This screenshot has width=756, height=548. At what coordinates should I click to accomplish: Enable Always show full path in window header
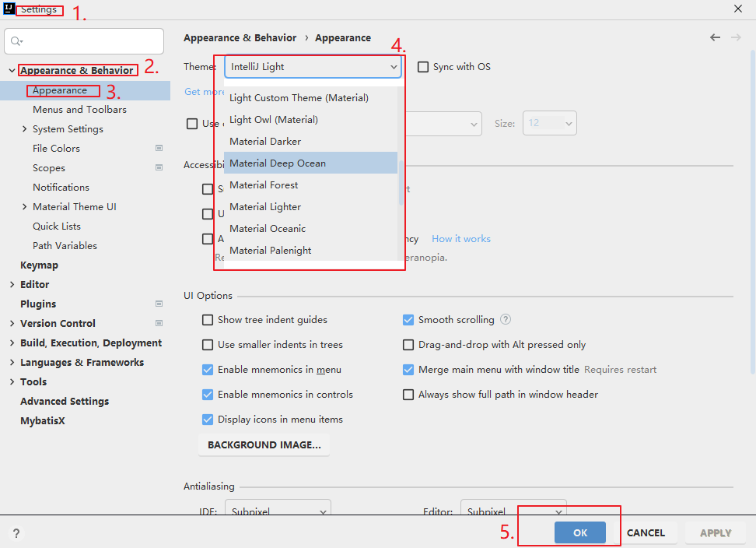point(408,395)
